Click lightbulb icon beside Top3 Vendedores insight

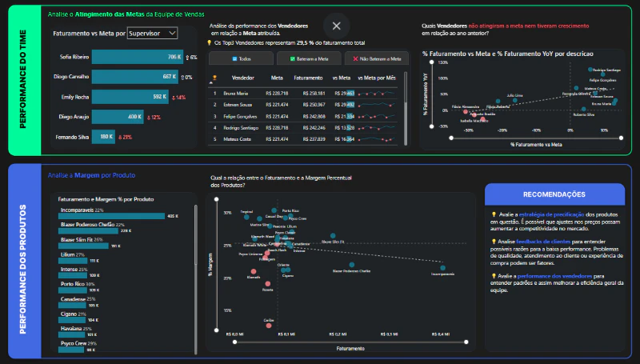point(210,43)
